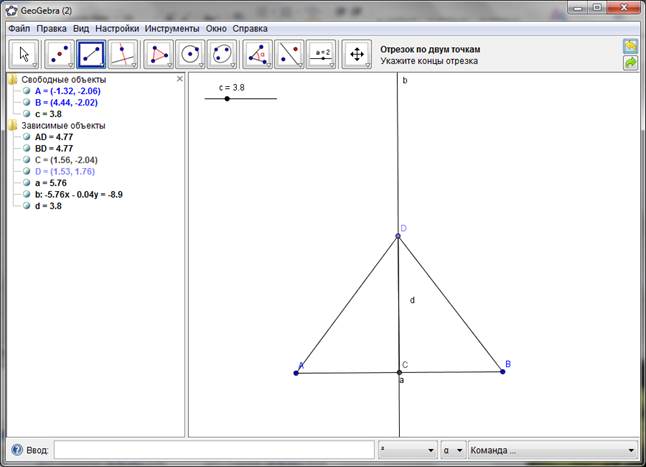Screen dimensions: 646x467
Task: Open Circle tool dropdown triangle
Action: (x=201, y=65)
